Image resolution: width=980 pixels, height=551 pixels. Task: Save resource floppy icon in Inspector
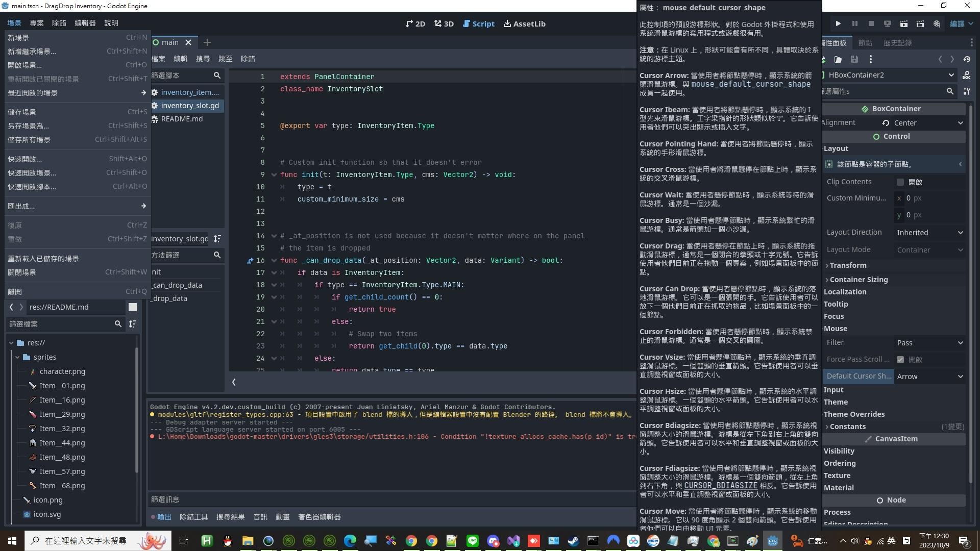[x=854, y=59]
